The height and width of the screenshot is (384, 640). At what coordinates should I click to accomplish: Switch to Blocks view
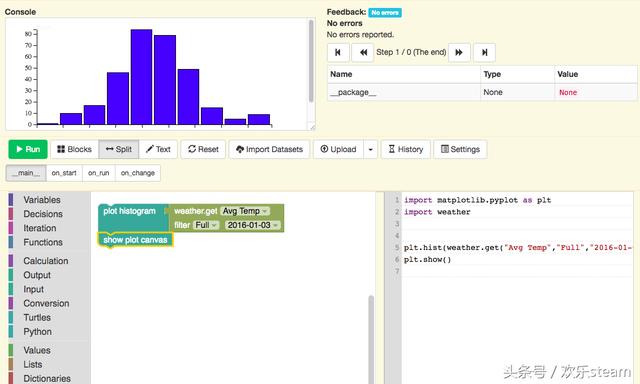click(74, 149)
